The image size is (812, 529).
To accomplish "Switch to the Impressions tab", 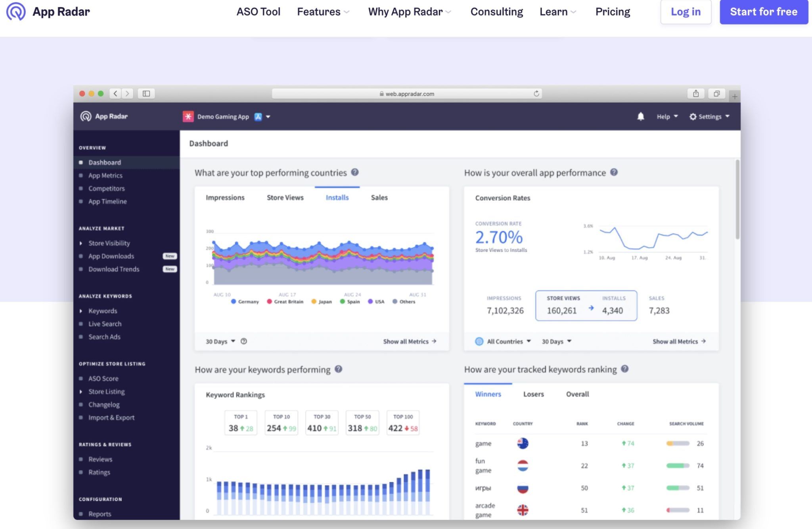I will pos(225,197).
